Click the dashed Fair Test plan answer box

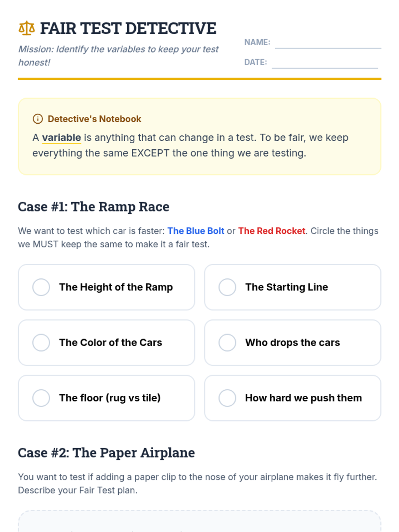[x=199, y=521]
